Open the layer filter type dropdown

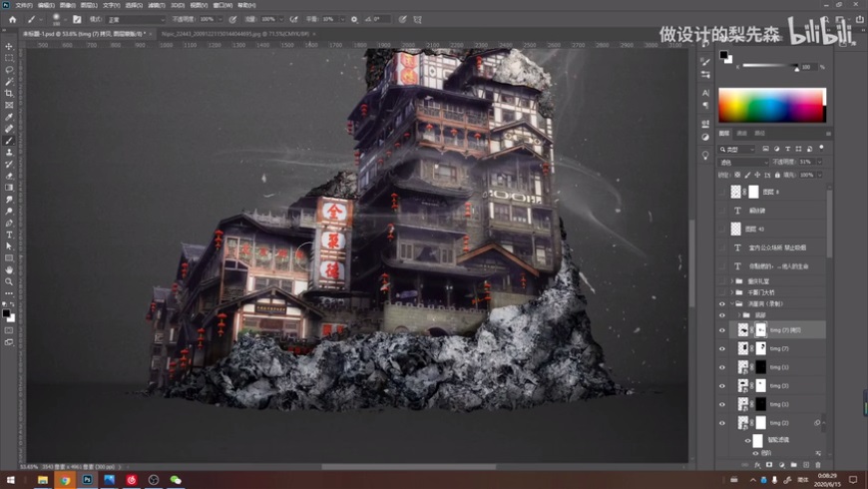tap(737, 150)
